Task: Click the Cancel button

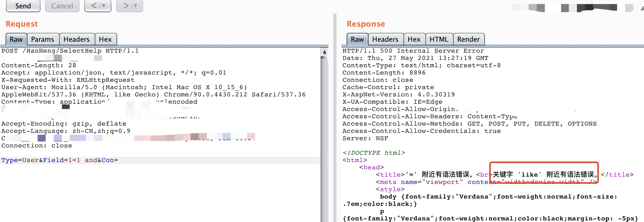Action: 62,6
